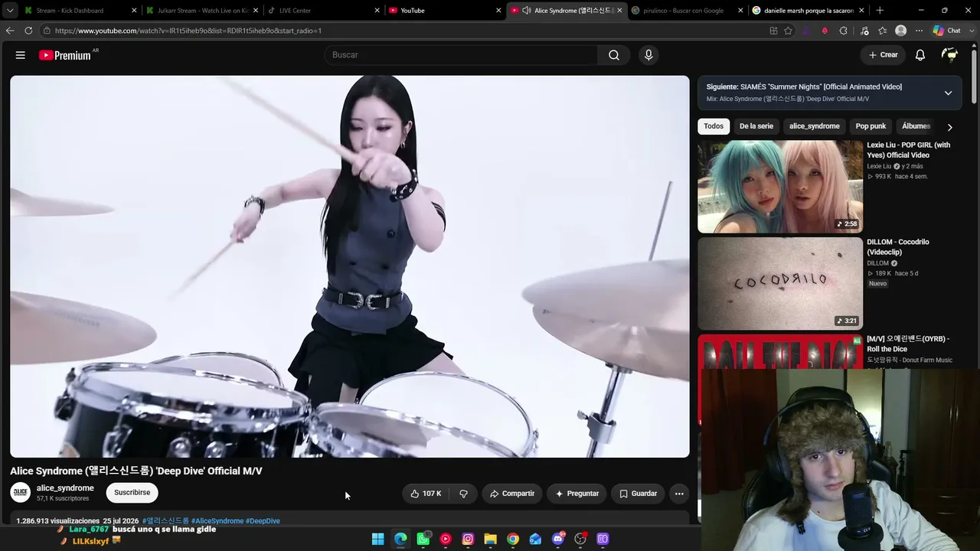Open the alice_syndrome channel avatar
This screenshot has height=551, width=980.
(x=21, y=493)
